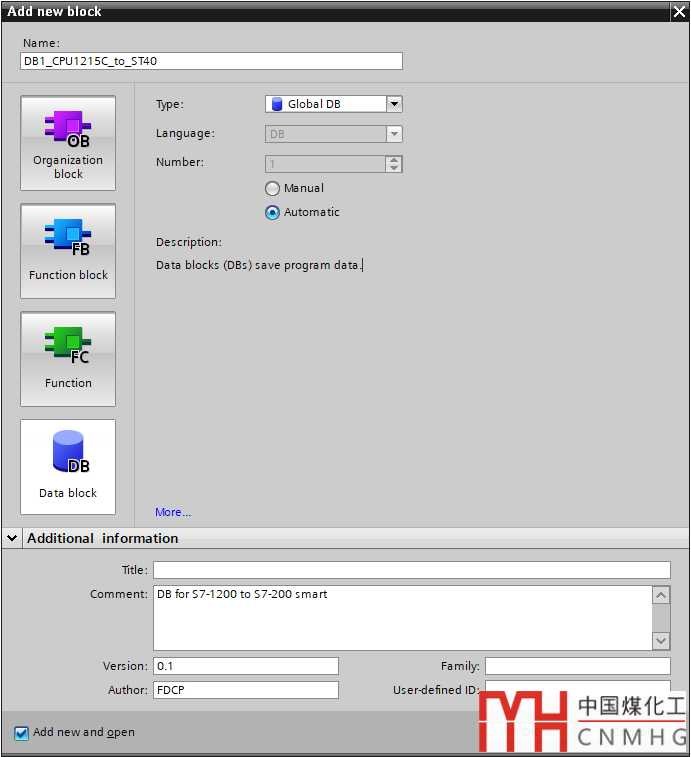Select the Organization block (OB) type
Viewport: 691px width, 757px height.
(x=68, y=143)
